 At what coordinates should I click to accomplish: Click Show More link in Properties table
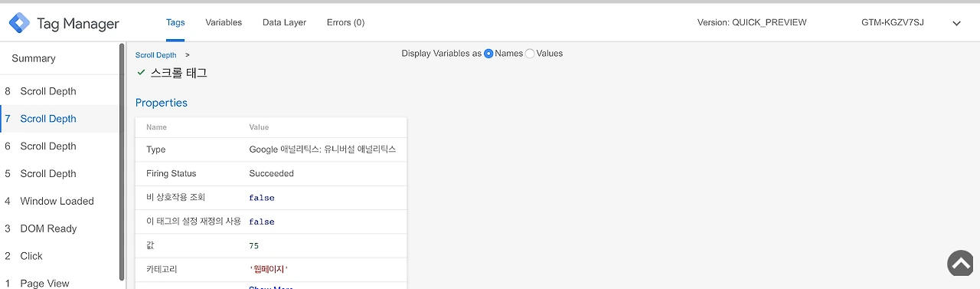coord(270,287)
